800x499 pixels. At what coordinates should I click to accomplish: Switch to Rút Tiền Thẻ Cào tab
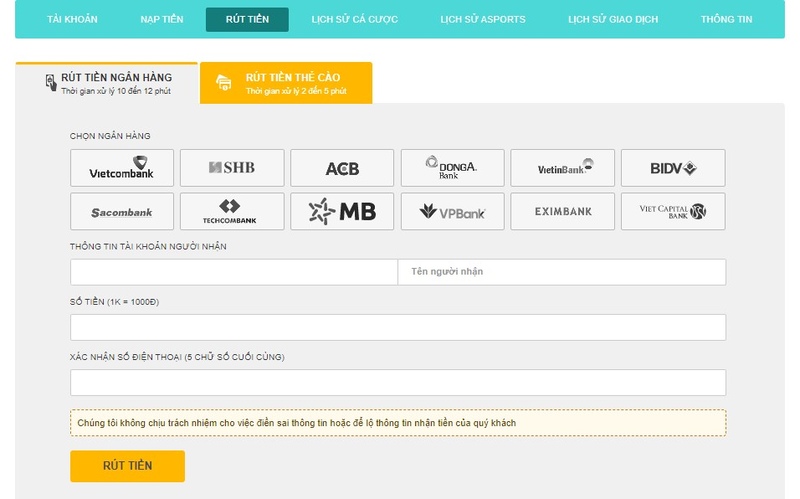(x=286, y=83)
